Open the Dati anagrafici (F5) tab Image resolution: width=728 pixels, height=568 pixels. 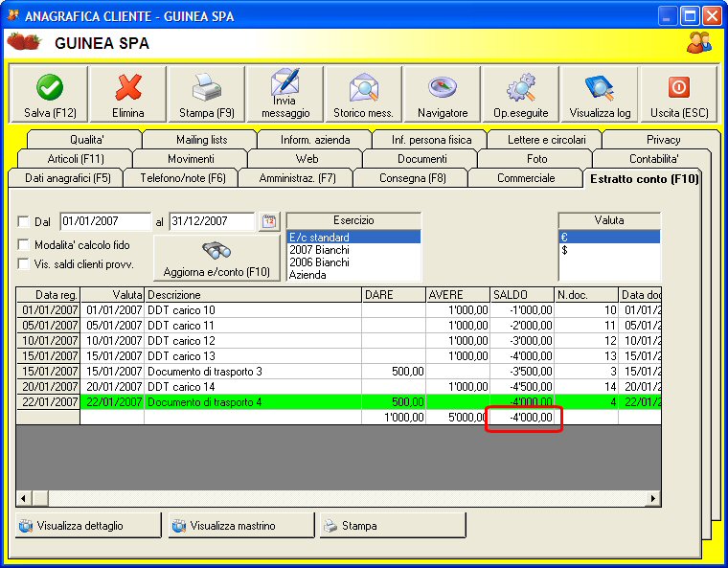68,178
